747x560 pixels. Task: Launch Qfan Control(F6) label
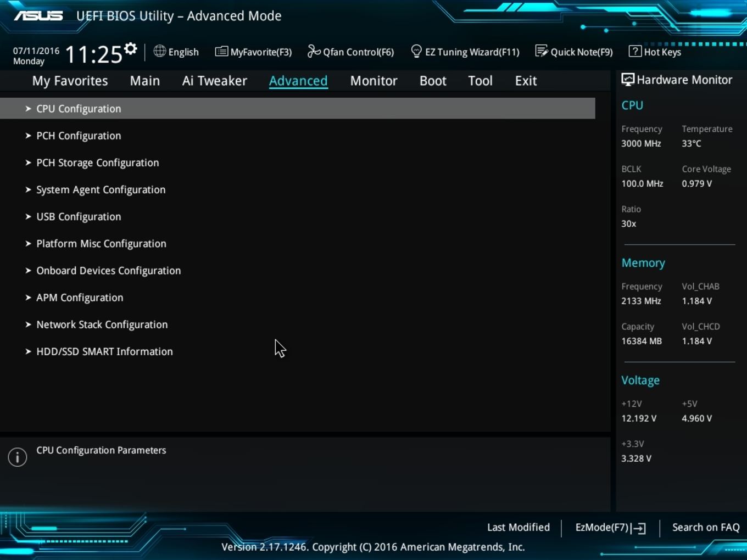tap(359, 52)
